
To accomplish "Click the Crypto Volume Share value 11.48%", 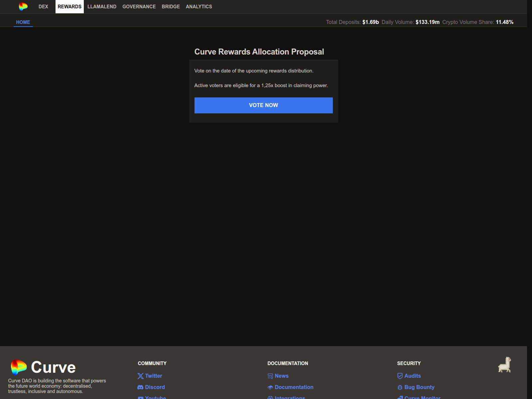I will click(x=505, y=22).
